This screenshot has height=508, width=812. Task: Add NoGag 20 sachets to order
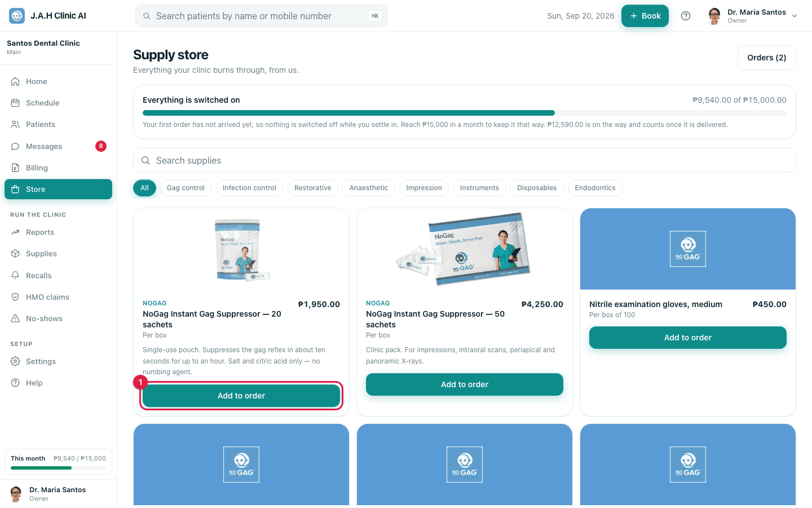[241, 396]
